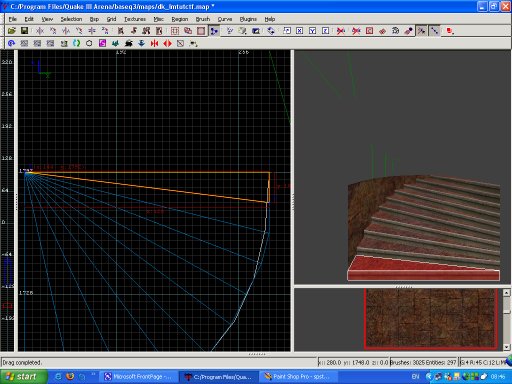
Task: Click the change views icon
Action: pyautogui.click(x=229, y=31)
